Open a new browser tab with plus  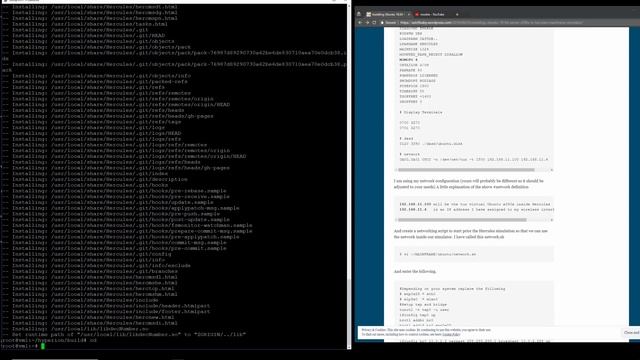457,14
